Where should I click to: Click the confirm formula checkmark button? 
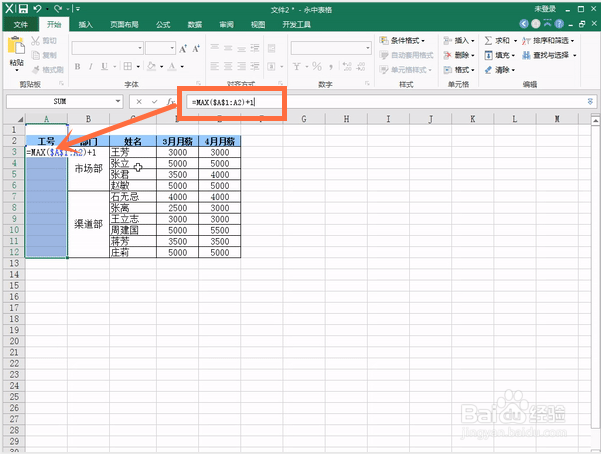[154, 102]
